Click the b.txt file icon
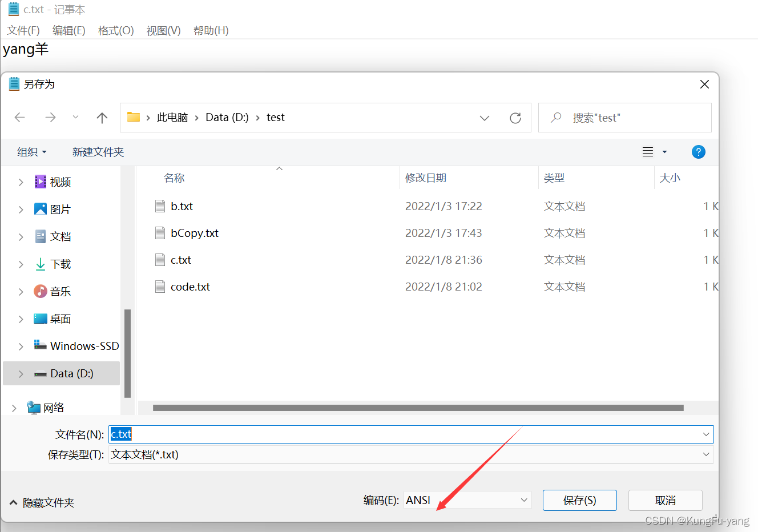 point(160,206)
